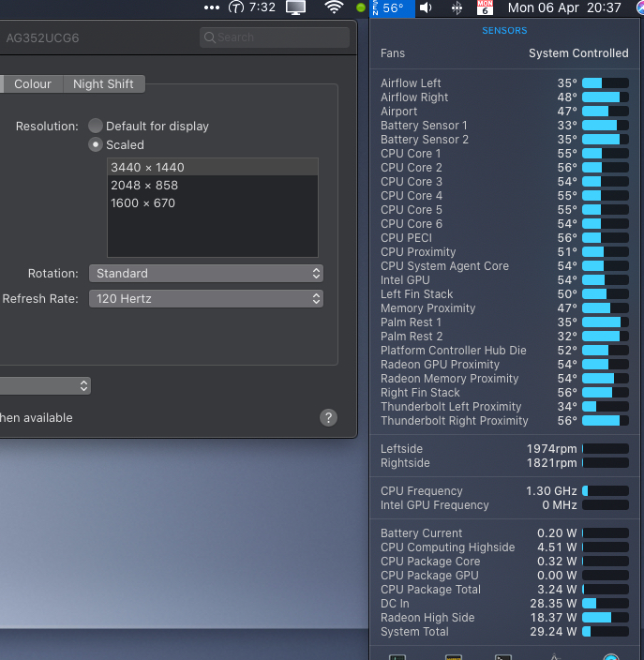Select the CPU Core 2 row
Viewport: 644px width, 660px height.
click(504, 168)
